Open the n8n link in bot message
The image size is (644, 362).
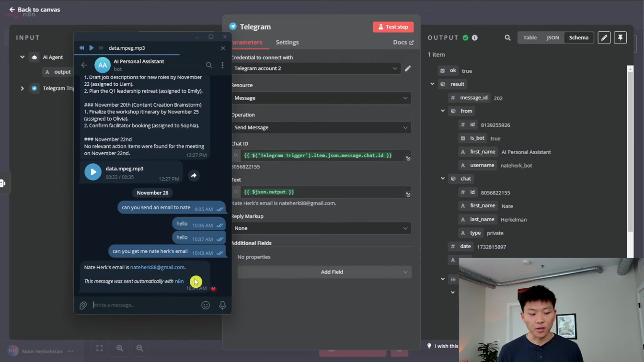(x=179, y=281)
